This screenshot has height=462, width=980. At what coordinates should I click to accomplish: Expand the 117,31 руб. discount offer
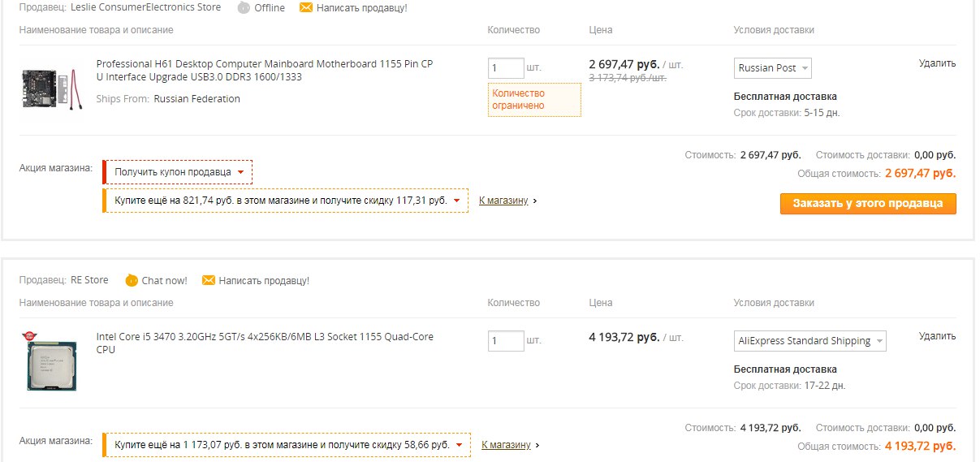pos(287,201)
